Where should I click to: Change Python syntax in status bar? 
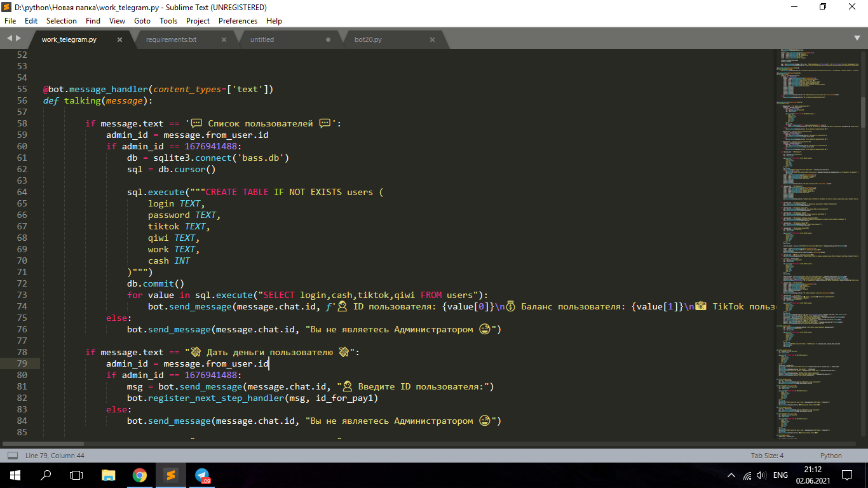[x=831, y=456]
